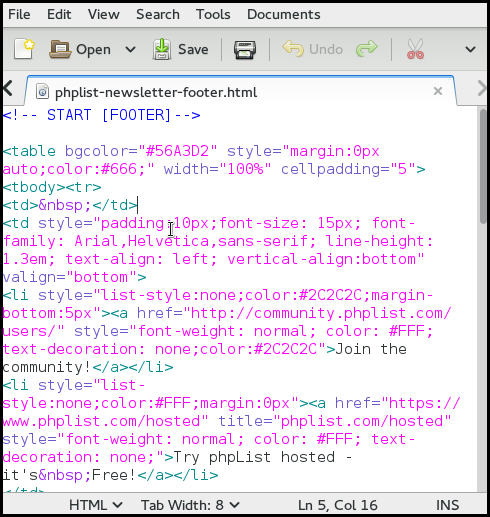Click the "Join the" link text
This screenshot has height=517, width=490.
click(371, 349)
